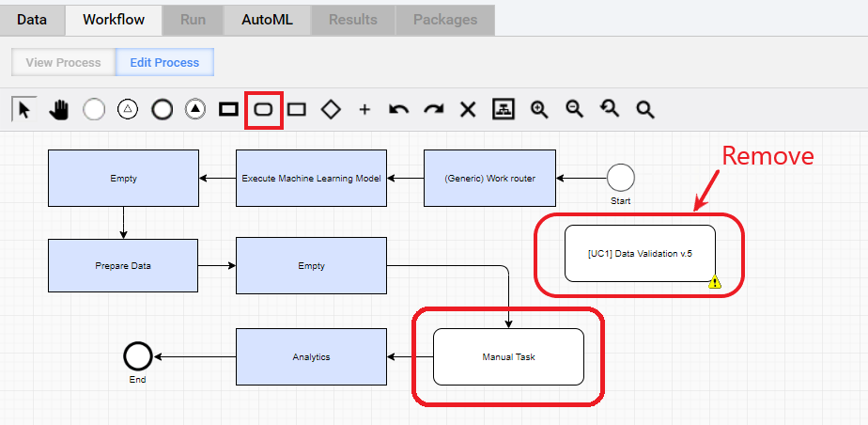The image size is (868, 425).
Task: Switch to View Process mode
Action: 63,63
